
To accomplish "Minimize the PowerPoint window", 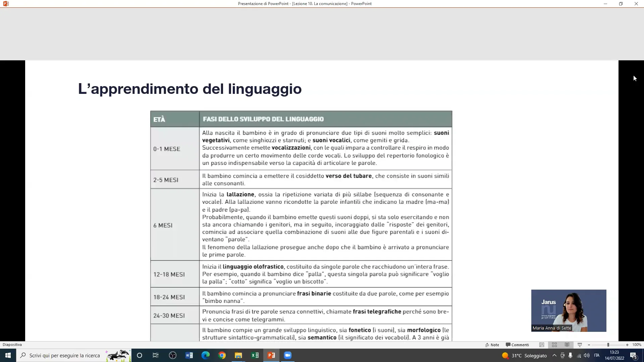I will 605,4.
